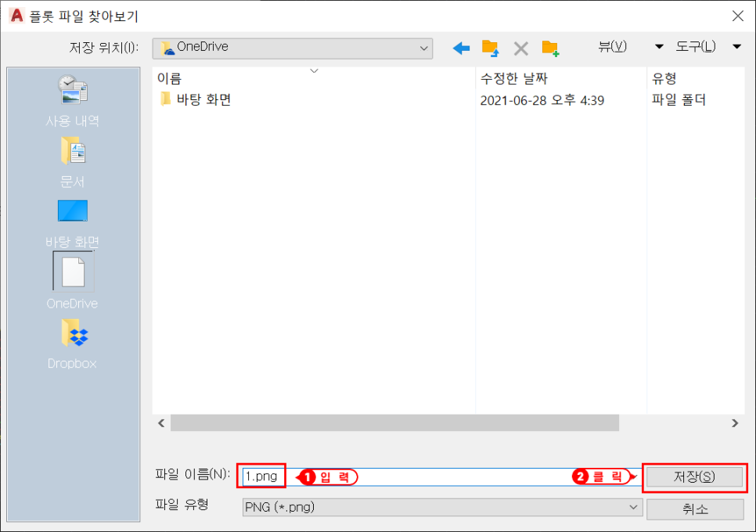Go up one folder level icon
Screen dimensions: 756x532
[491, 49]
